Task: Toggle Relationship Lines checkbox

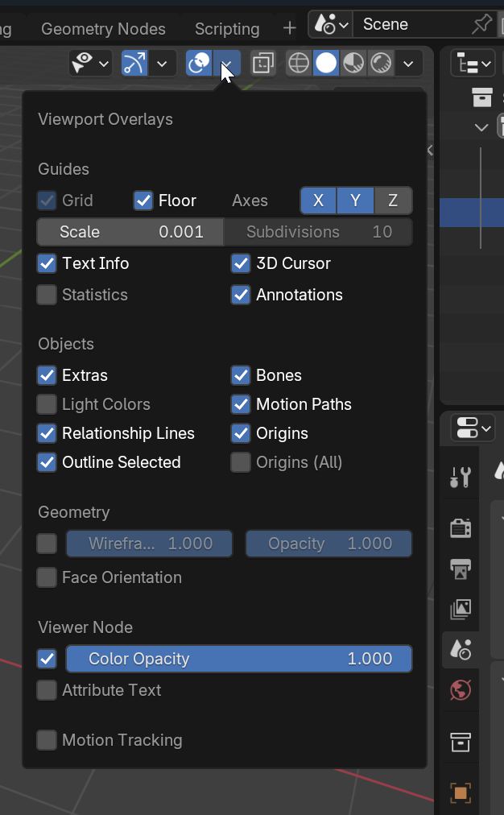Action: [x=47, y=433]
